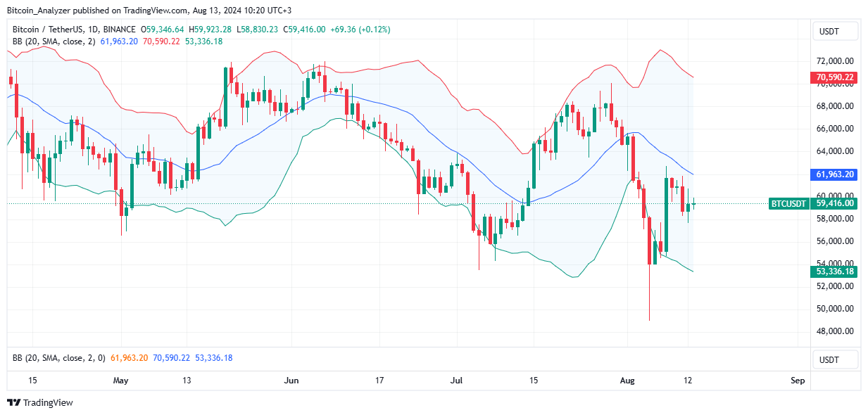The width and height of the screenshot is (868, 415).
Task: Click the upper red Bollinger Band price flag 70,590.22
Action: (835, 77)
